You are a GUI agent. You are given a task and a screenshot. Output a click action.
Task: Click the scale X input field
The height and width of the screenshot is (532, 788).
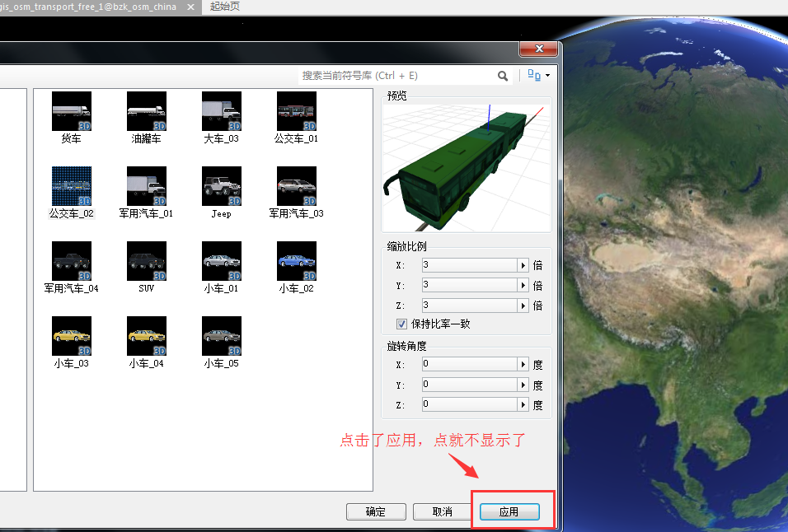coord(470,265)
